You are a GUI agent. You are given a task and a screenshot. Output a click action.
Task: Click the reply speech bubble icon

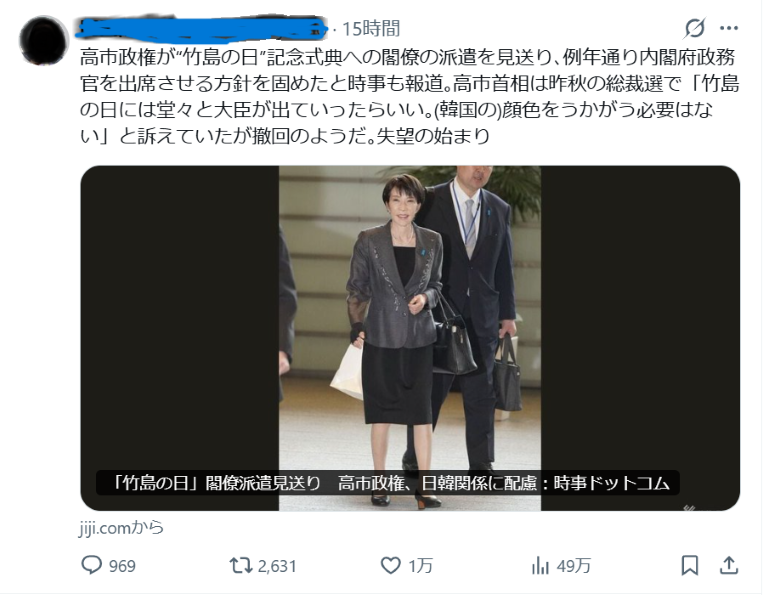[x=92, y=565]
